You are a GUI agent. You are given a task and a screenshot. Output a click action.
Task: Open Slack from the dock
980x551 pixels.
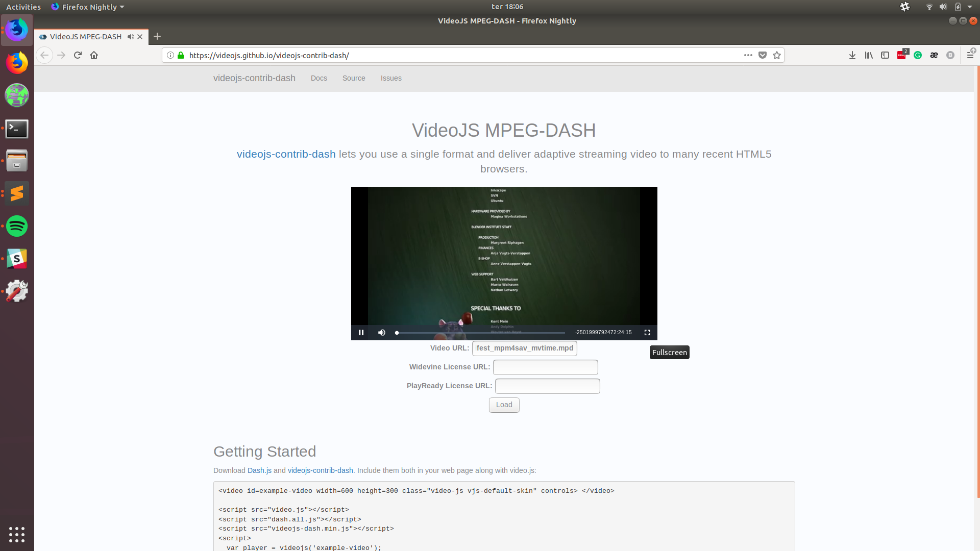click(17, 259)
